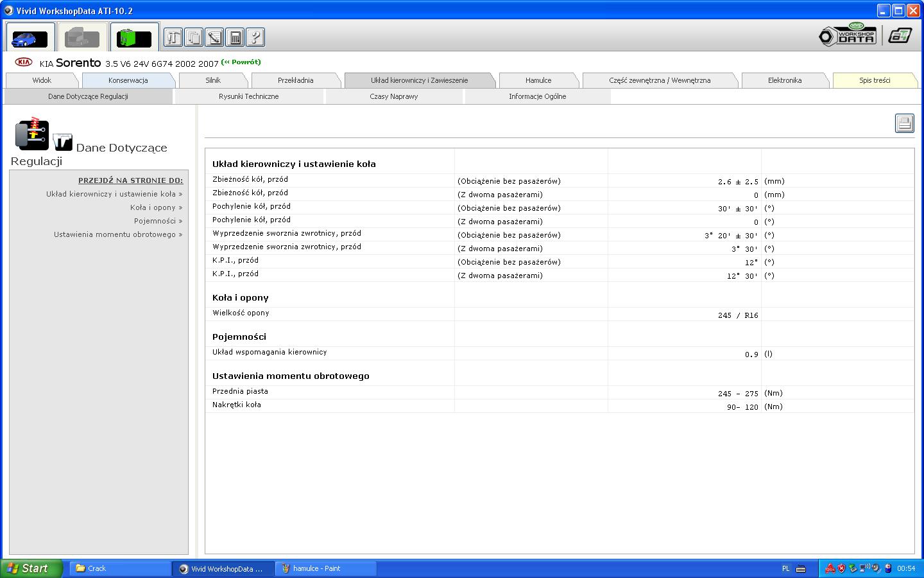Switch to hamulce - Paint taskbar button
The height and width of the screenshot is (578, 924).
coord(325,568)
